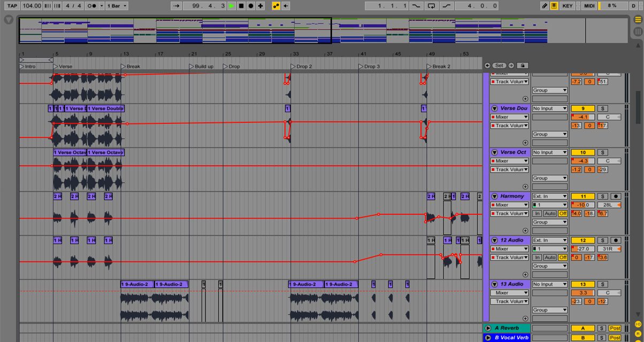
Task: Deactivate the 13 Audio track activator
Action: point(582,284)
